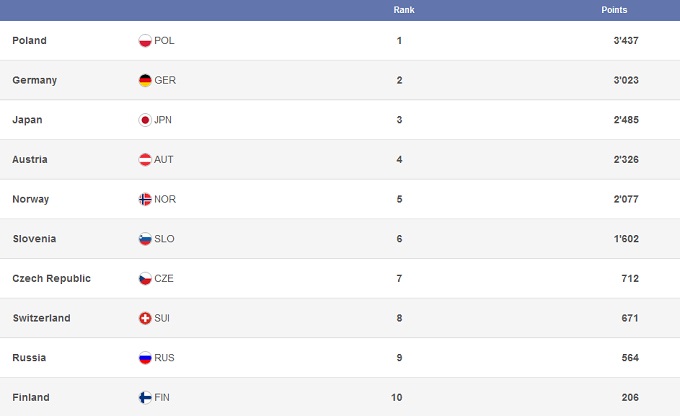Click the Germany flag icon
This screenshot has width=680, height=416.
coord(145,80)
